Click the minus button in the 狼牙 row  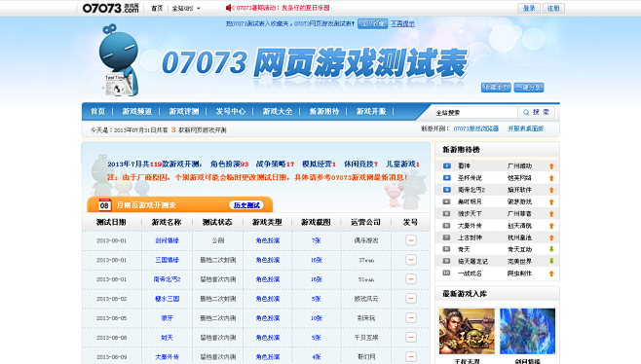pyautogui.click(x=411, y=318)
